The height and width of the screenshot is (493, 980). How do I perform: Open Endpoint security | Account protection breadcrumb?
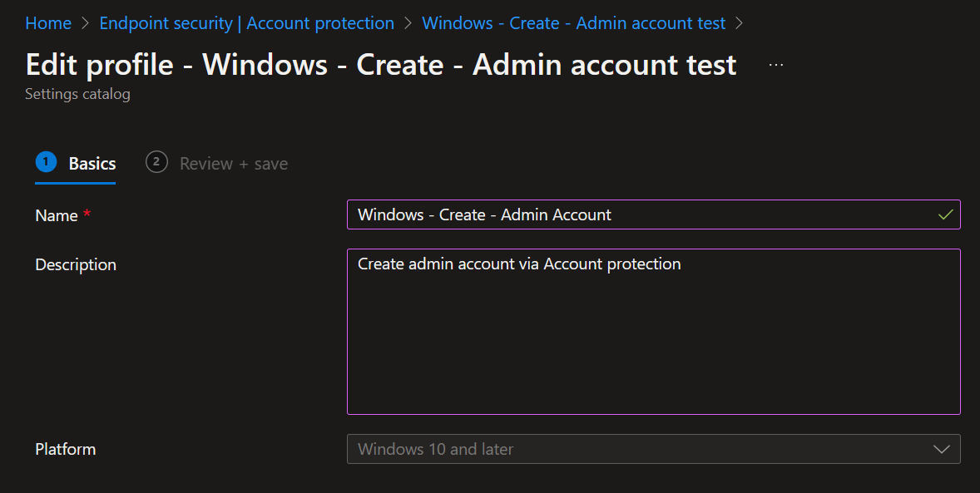[x=246, y=23]
